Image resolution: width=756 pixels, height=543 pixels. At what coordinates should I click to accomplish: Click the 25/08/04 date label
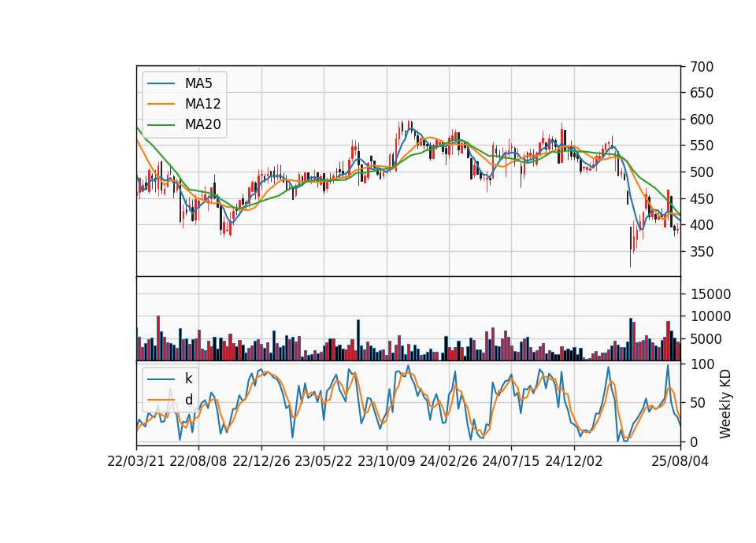(680, 461)
